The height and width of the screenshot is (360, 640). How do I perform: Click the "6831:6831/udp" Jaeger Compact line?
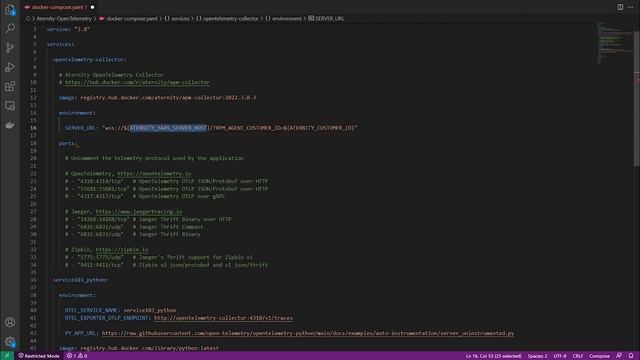[134, 227]
